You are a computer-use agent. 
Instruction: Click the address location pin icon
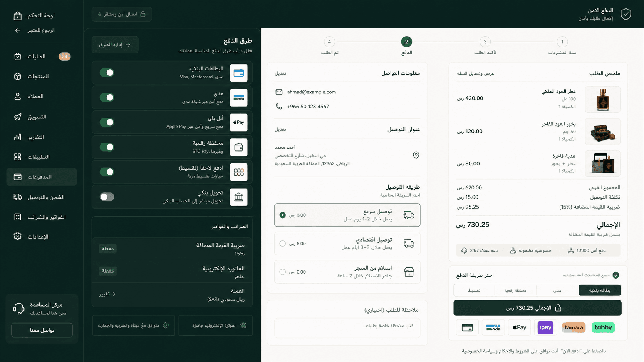tap(416, 155)
